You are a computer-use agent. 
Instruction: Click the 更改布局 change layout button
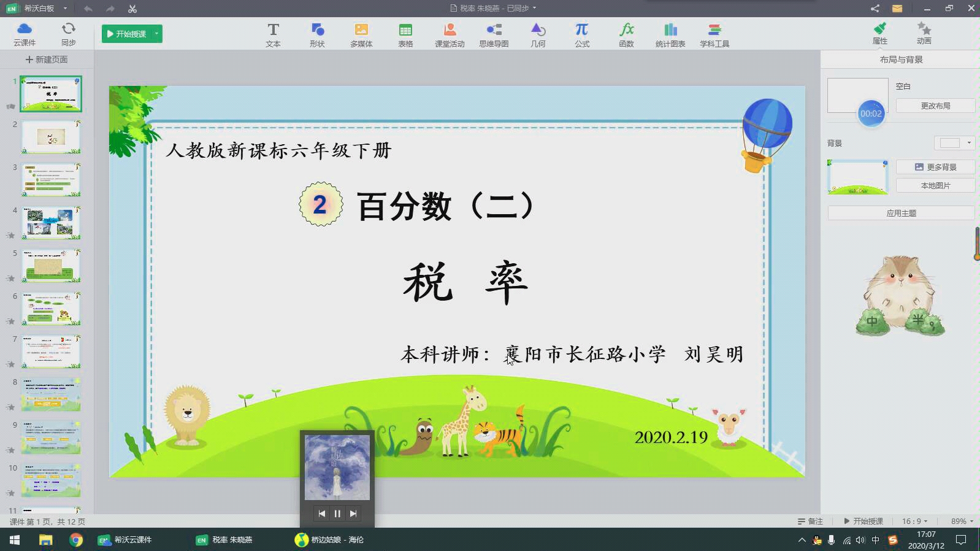click(935, 106)
